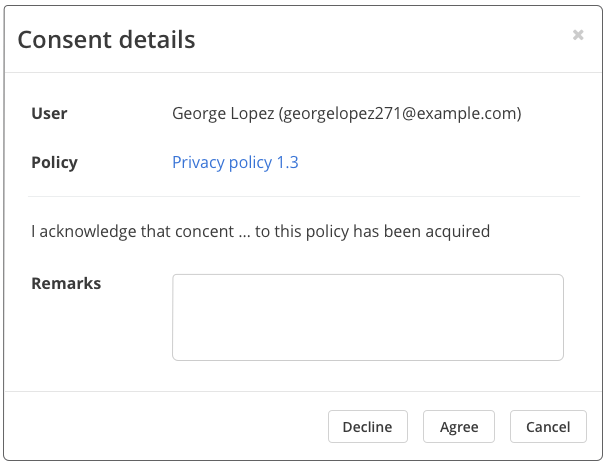Close the Consent details dialog with the X icon

578,35
